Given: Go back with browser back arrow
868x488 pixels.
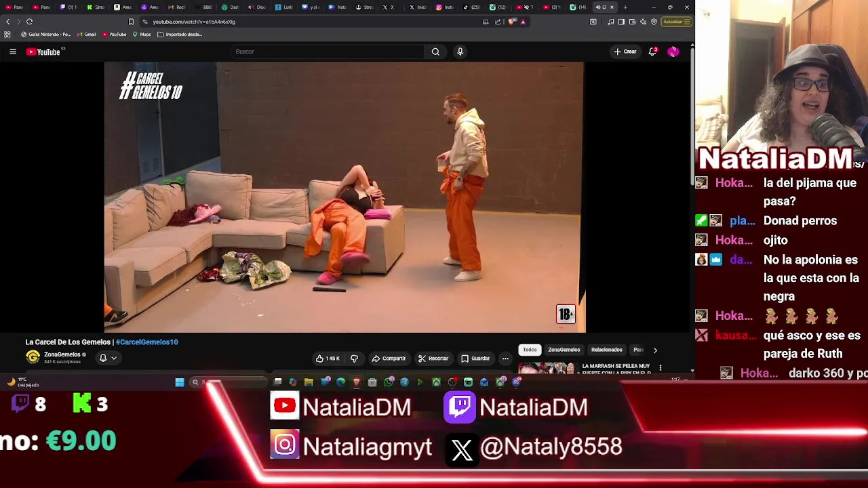Looking at the screenshot, I should (x=8, y=22).
